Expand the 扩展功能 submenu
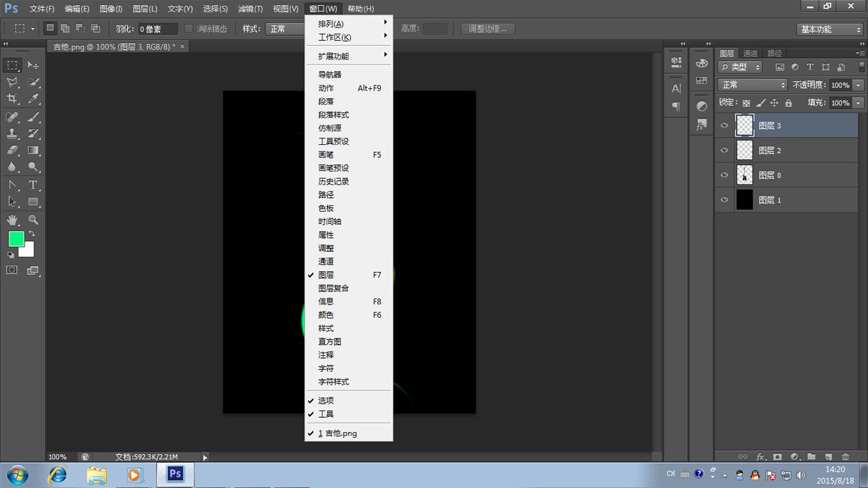 pos(349,56)
